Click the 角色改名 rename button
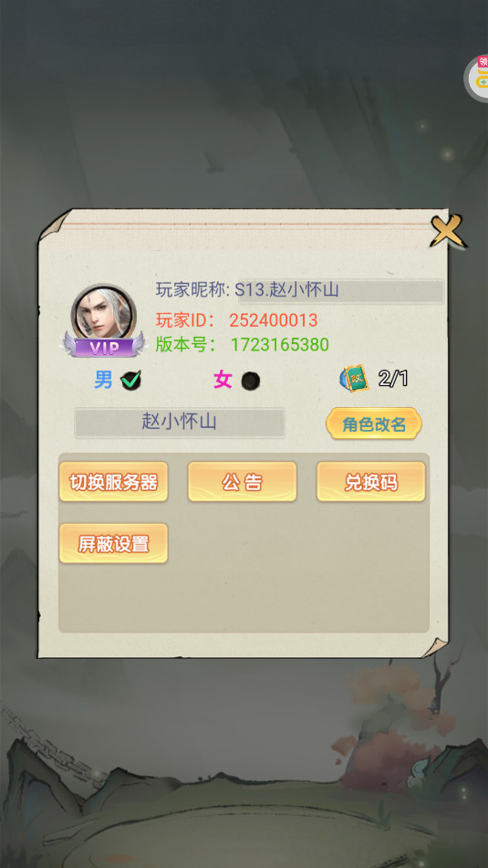The image size is (488, 868). coord(374,424)
